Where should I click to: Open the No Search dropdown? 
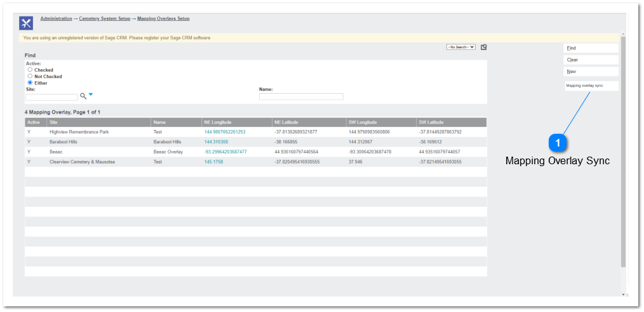click(x=461, y=47)
